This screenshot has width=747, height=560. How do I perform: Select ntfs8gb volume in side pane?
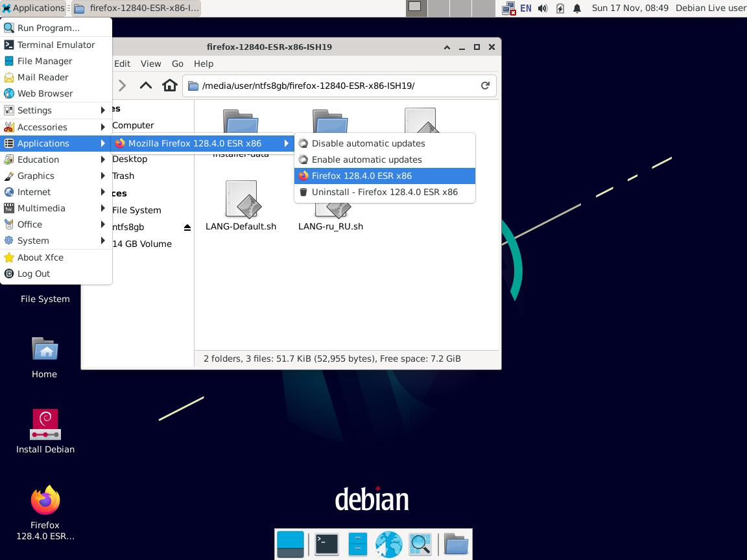(128, 227)
